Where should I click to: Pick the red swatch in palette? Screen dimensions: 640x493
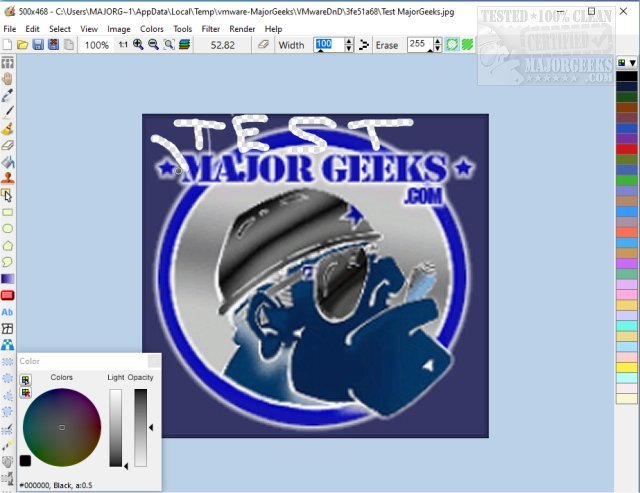pyautogui.click(x=627, y=149)
